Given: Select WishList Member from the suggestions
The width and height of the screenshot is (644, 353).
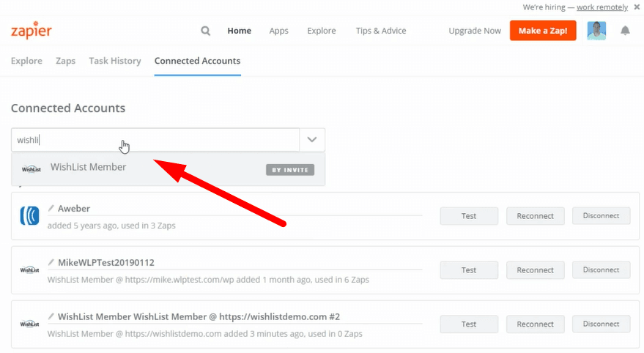Looking at the screenshot, I should [169, 168].
